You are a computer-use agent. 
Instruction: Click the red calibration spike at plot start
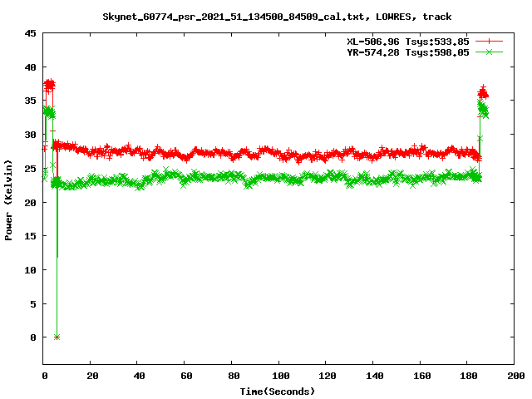(x=49, y=85)
